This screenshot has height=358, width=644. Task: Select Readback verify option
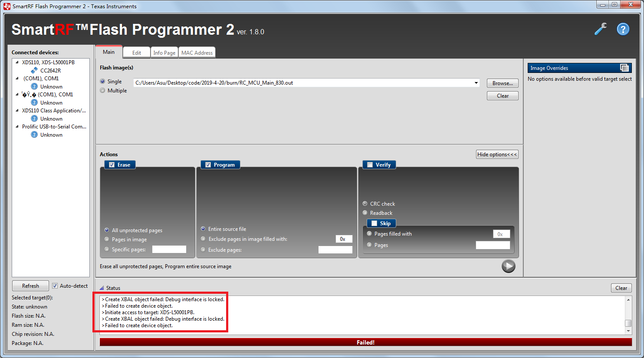pyautogui.click(x=365, y=213)
